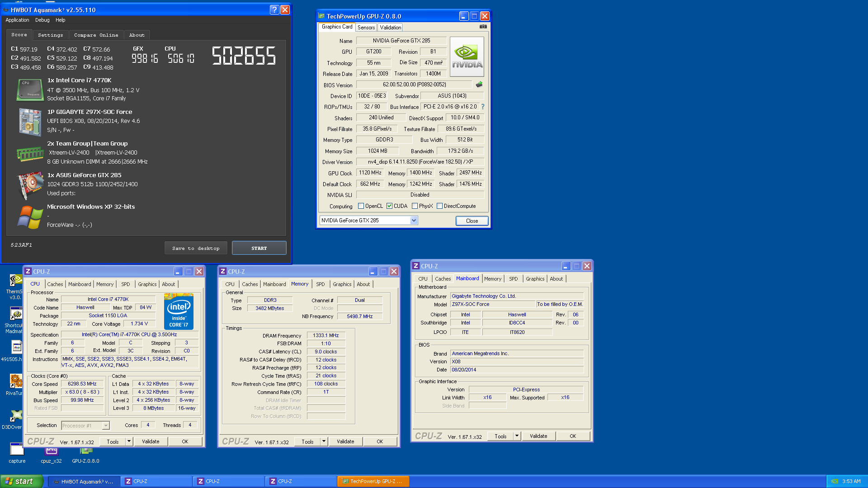Click the Close button in GPU-Z
Image resolution: width=868 pixels, height=488 pixels.
pyautogui.click(x=472, y=221)
